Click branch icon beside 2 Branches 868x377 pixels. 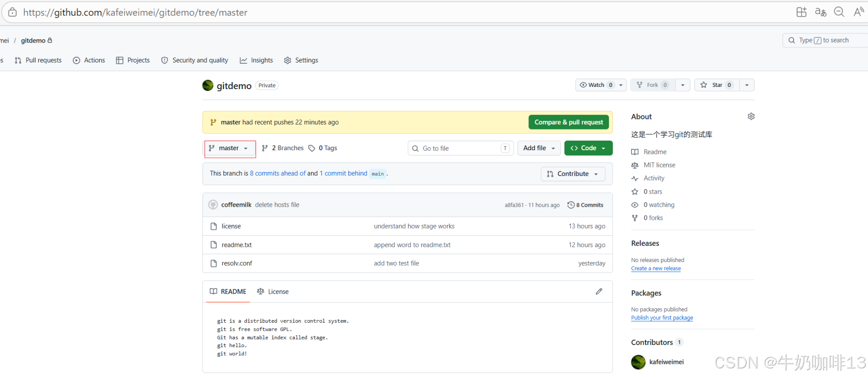point(265,148)
